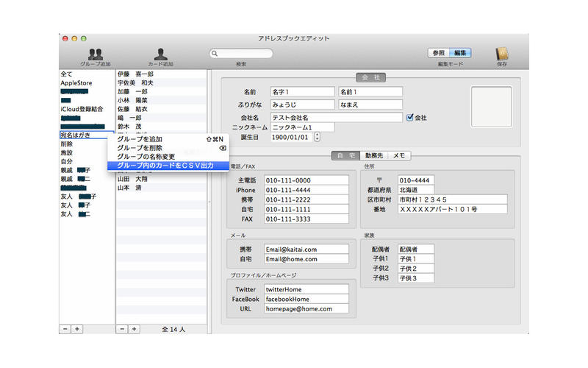Click the 区市町村 field
Screen dimensions: 588x368
click(x=453, y=199)
